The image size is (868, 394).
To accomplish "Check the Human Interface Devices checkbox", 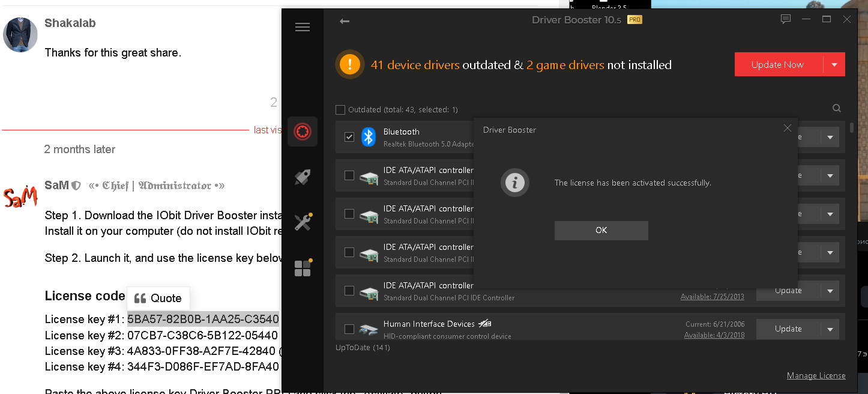I will click(349, 329).
